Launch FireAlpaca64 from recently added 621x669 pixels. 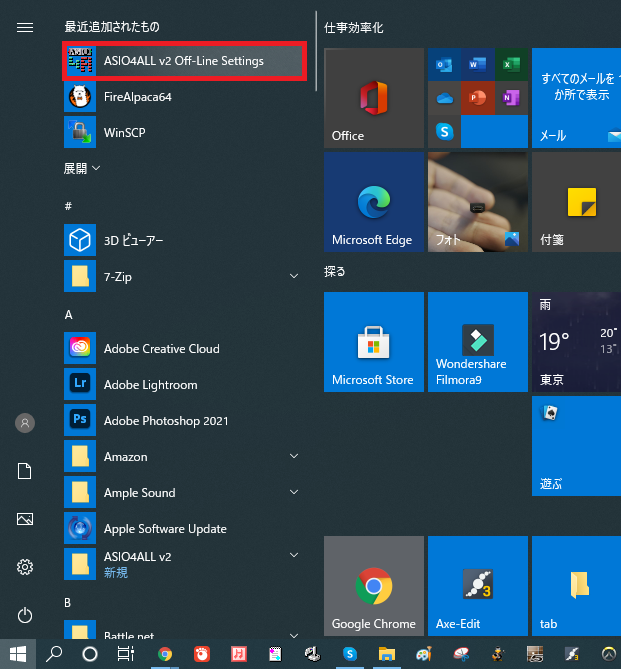(x=184, y=97)
